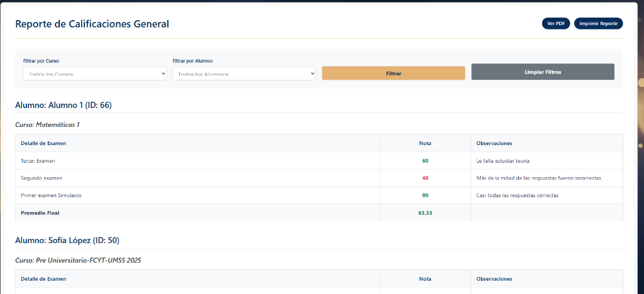The height and width of the screenshot is (294, 644).
Task: Click the final average value 63.33
Action: click(x=425, y=213)
